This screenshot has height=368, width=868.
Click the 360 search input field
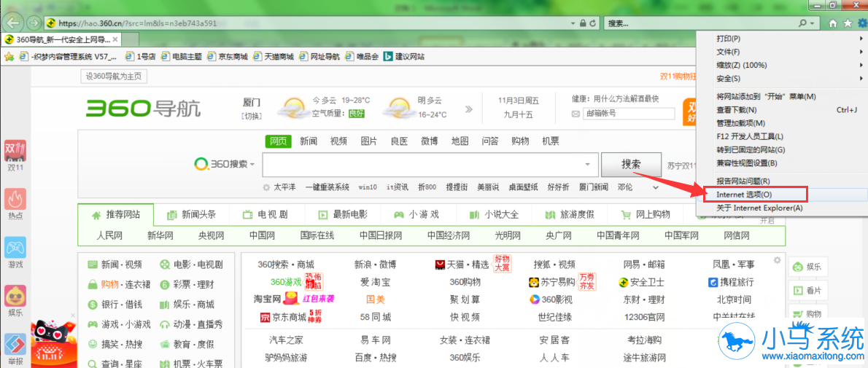click(x=423, y=165)
